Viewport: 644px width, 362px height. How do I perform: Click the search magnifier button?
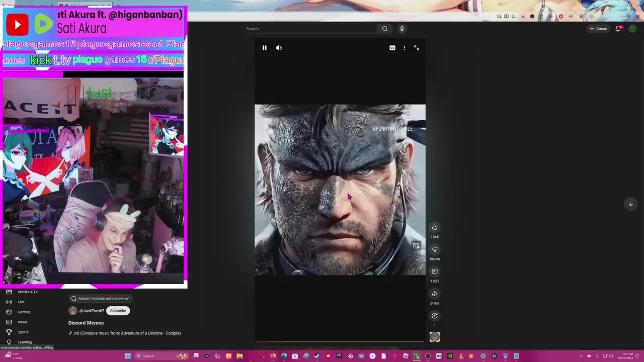tap(385, 29)
